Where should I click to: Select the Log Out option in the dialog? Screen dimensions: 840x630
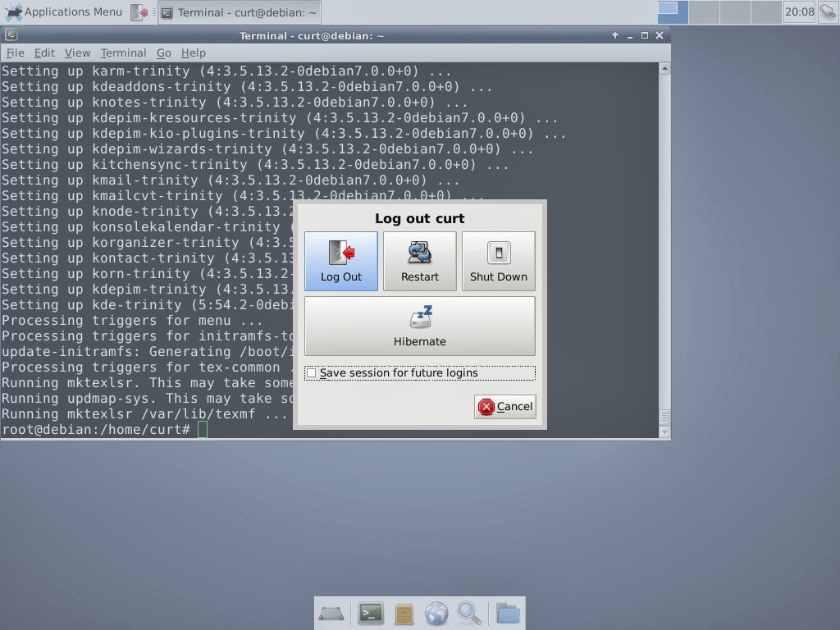[x=340, y=261]
